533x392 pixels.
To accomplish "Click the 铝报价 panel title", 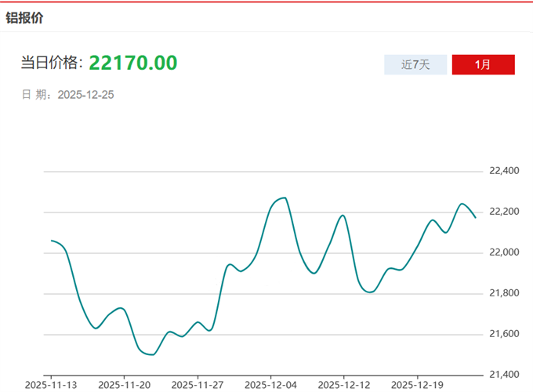I will tap(24, 17).
